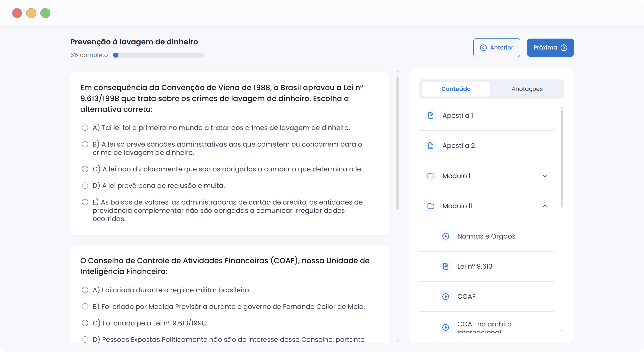This screenshot has width=644, height=352.
Task: Open the Normas e Orgãos lesson
Action: point(486,236)
